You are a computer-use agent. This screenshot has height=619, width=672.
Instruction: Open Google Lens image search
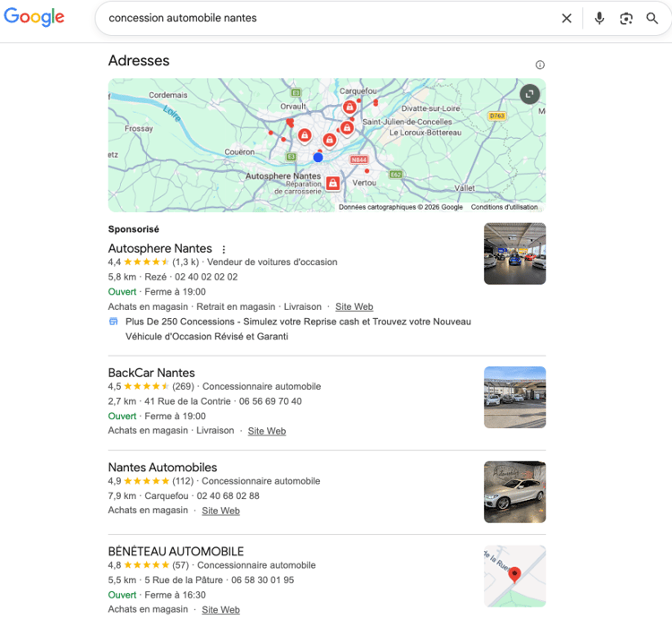(626, 18)
